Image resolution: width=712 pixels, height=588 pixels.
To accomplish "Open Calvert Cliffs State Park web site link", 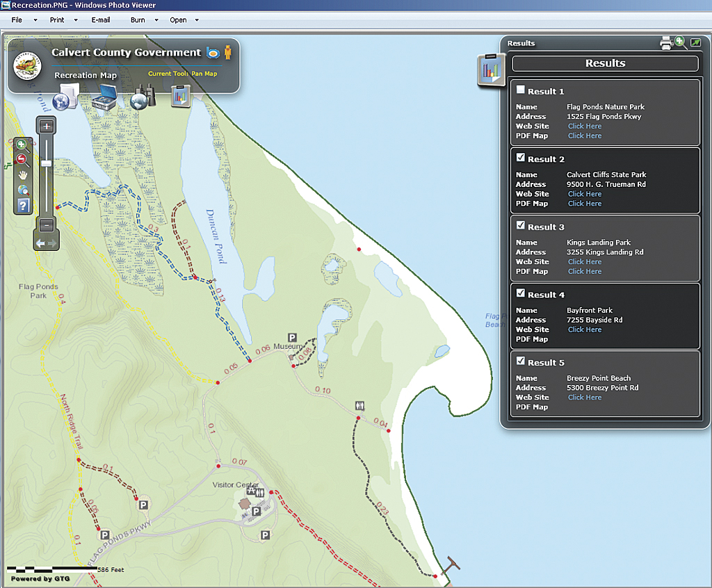I will [x=584, y=194].
